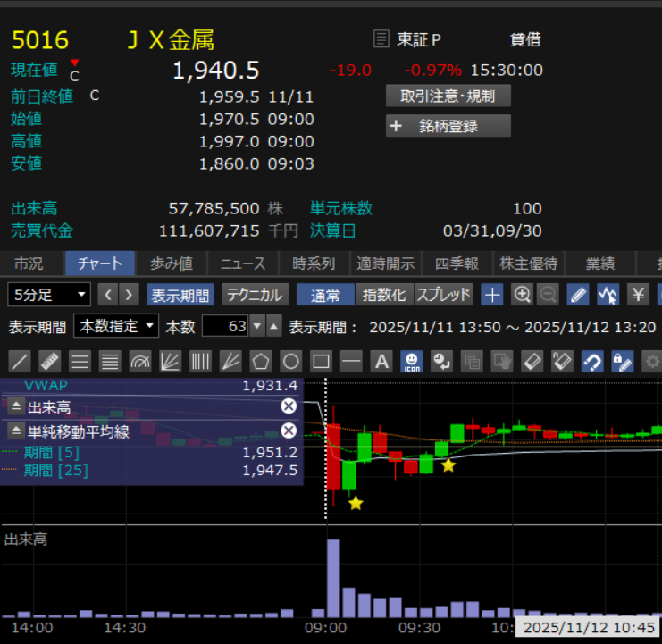Pick the text annotation 'A' tool

pyautogui.click(x=381, y=362)
